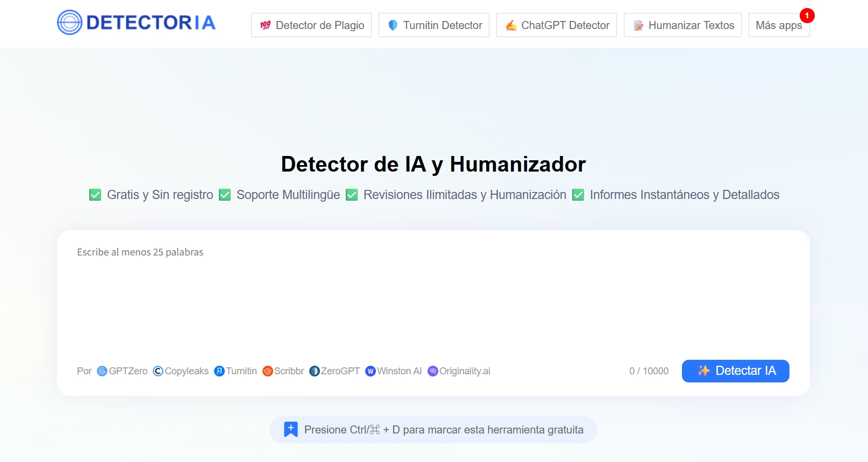Click the Soporte Multilingüe checkmark
This screenshot has width=868, height=462.
(225, 195)
